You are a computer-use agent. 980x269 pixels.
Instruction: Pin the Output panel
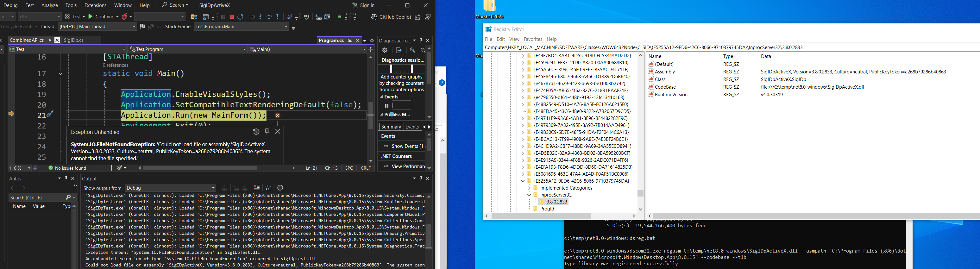(421, 178)
